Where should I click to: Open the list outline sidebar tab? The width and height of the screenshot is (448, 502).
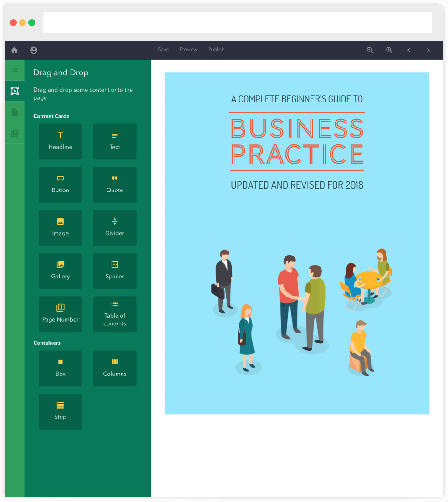pyautogui.click(x=15, y=70)
